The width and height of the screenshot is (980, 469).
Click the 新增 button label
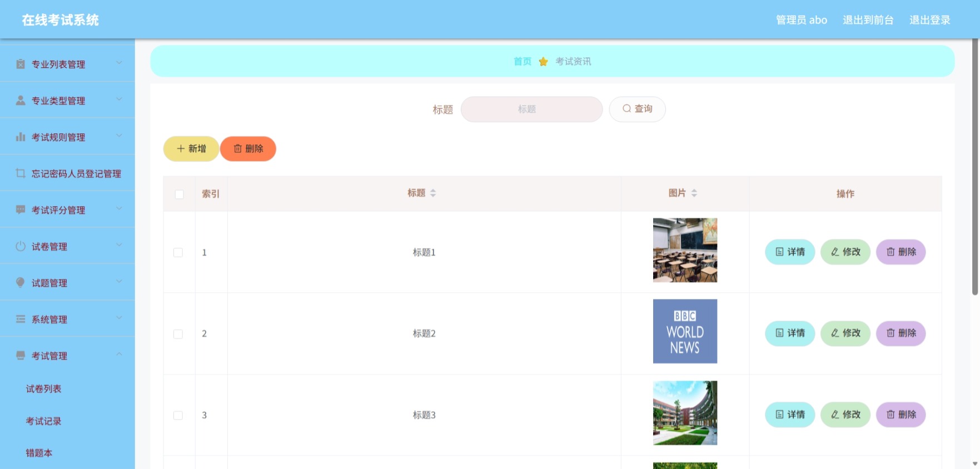pos(197,148)
